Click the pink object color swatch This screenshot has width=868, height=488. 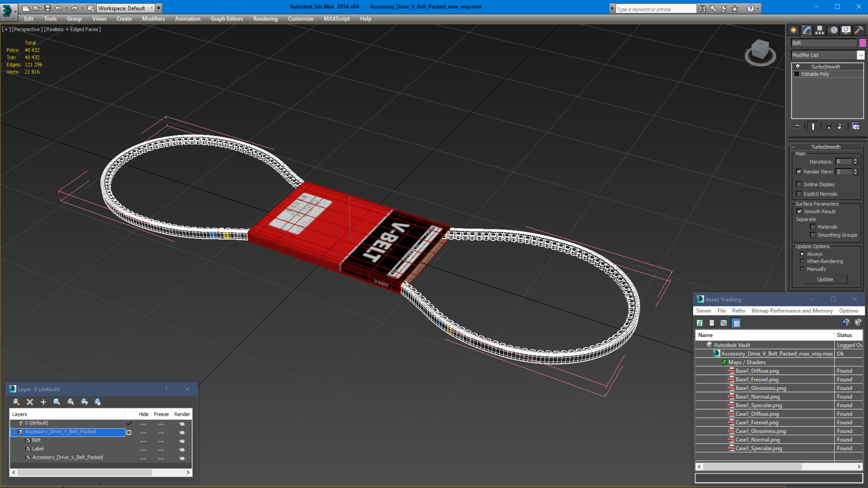(862, 43)
